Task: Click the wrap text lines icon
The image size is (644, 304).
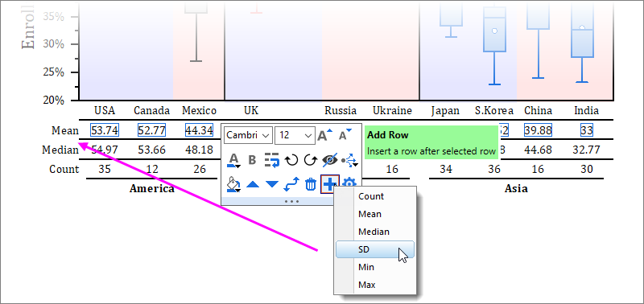Action: pos(272,160)
